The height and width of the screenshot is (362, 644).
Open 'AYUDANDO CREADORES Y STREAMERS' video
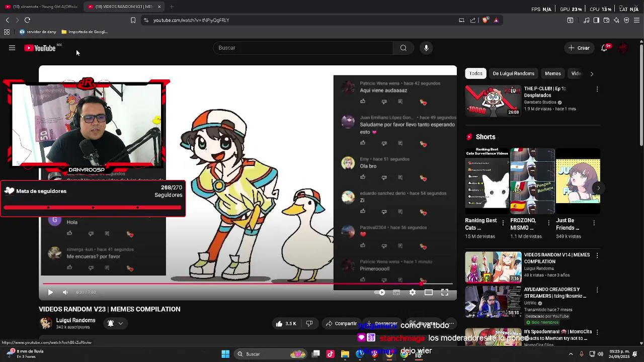point(493,301)
